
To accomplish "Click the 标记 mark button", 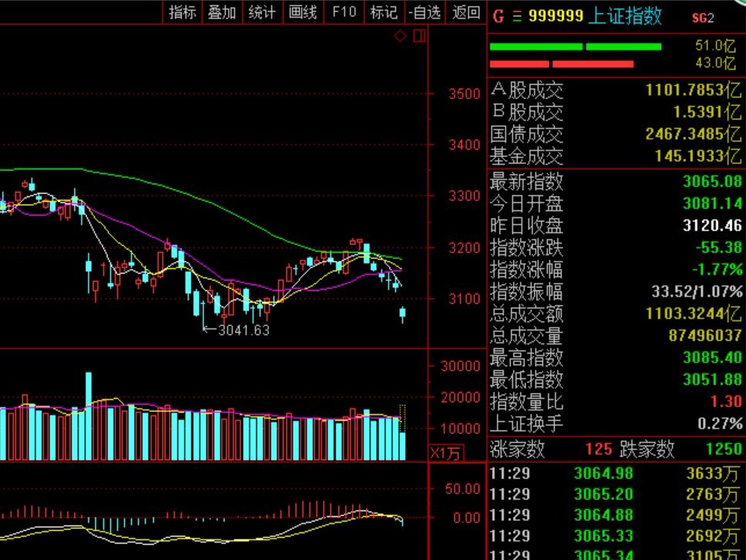I will click(x=384, y=12).
